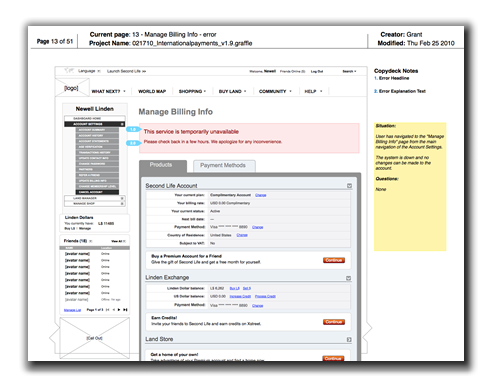Click Change link for Linden Exchange payment method

tap(258, 305)
